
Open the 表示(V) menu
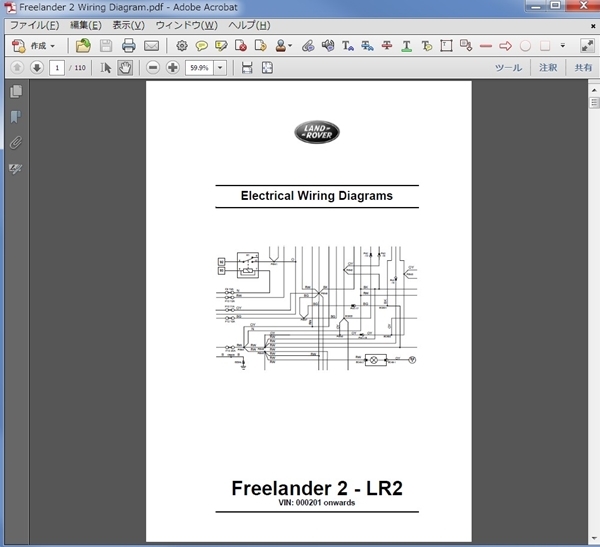(x=129, y=25)
